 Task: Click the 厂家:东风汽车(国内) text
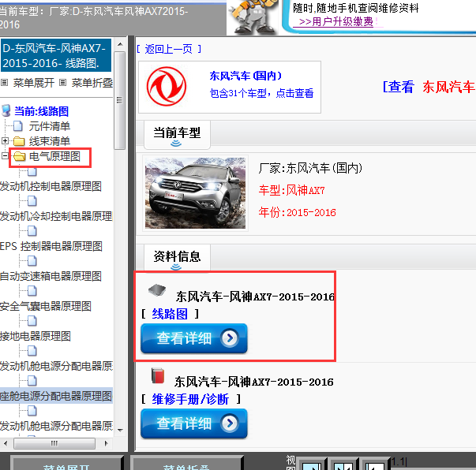pyautogui.click(x=310, y=168)
